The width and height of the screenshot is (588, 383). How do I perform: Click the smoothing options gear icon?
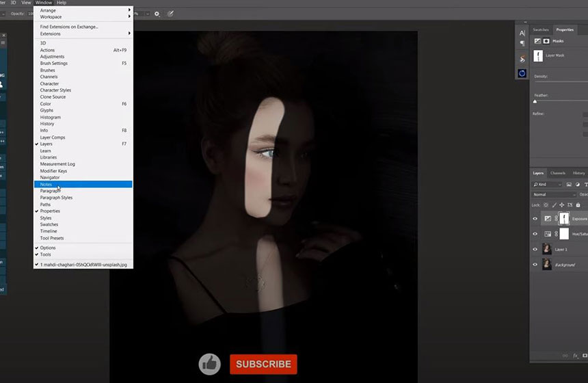157,13
